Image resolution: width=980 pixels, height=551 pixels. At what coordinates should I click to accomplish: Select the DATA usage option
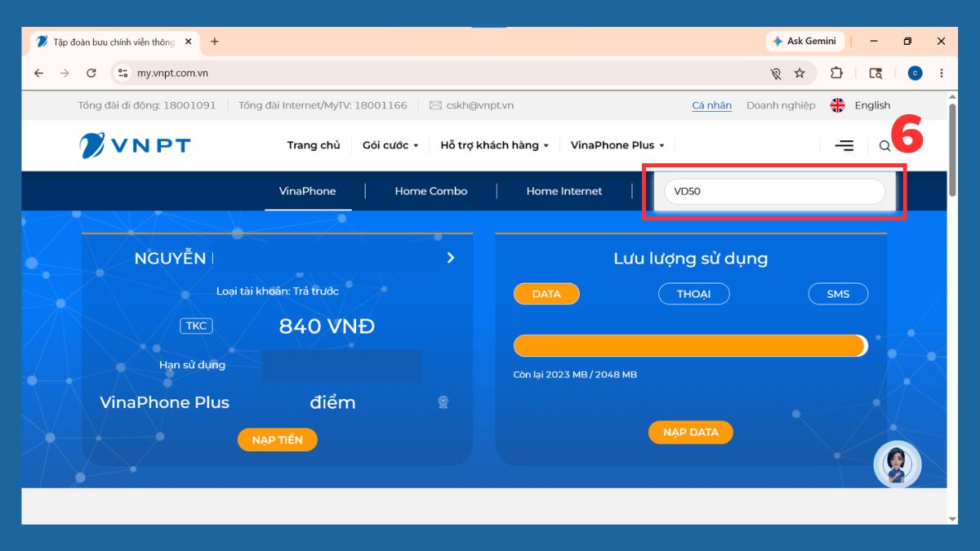click(546, 294)
